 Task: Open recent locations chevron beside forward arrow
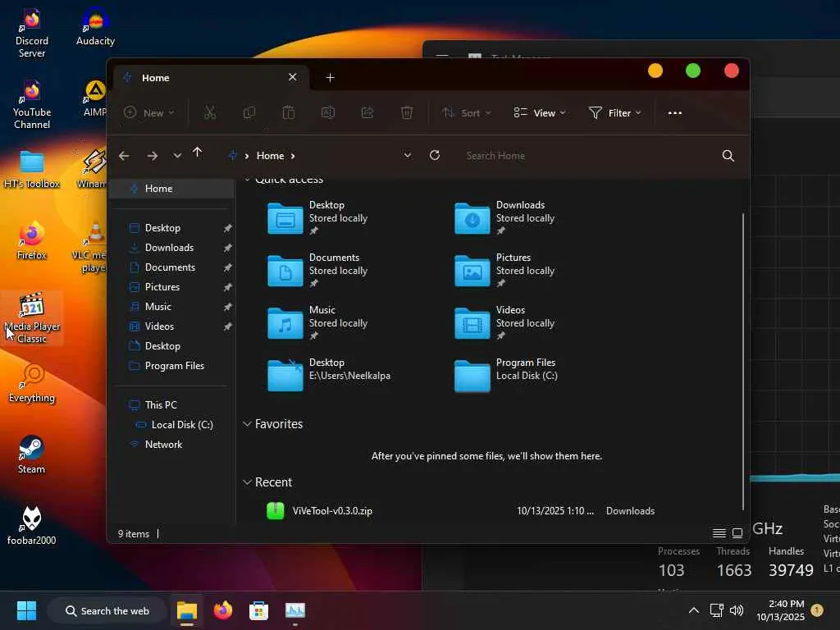coord(177,156)
